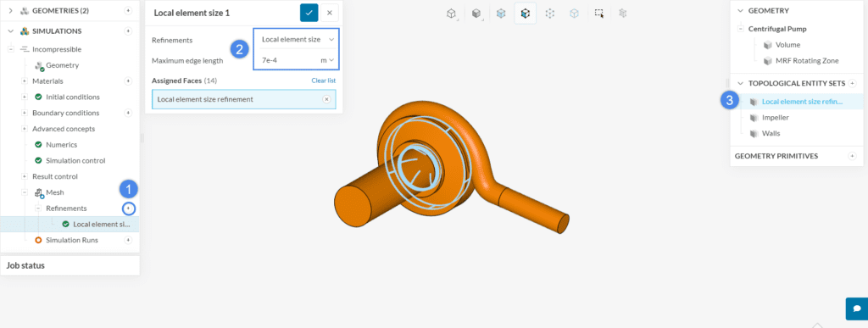Expand the Initial conditions tree node
Viewport: 868px width, 328px height.
25,97
